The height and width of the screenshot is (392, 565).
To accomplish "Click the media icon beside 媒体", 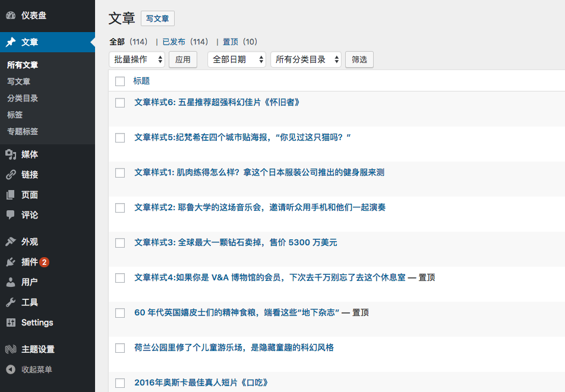I will point(11,154).
